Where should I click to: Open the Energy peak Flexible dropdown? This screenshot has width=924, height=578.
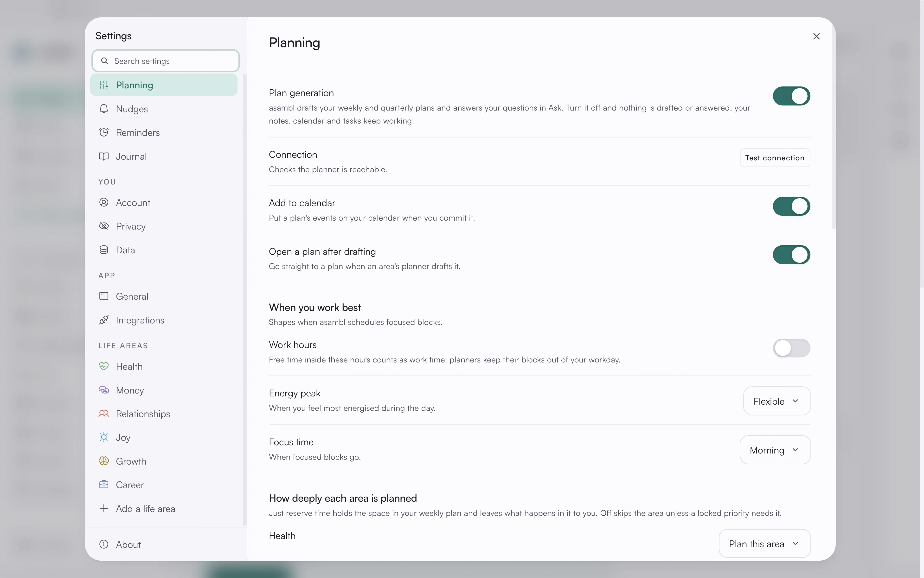[777, 401]
